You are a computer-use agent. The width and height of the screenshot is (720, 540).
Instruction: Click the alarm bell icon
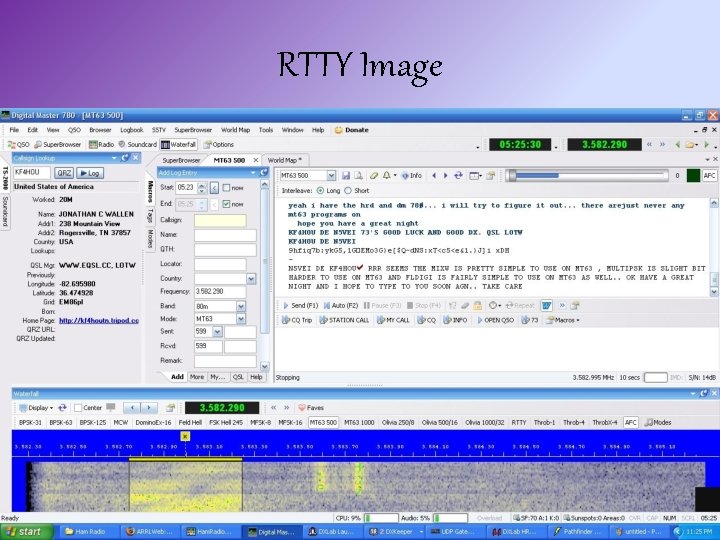click(387, 175)
